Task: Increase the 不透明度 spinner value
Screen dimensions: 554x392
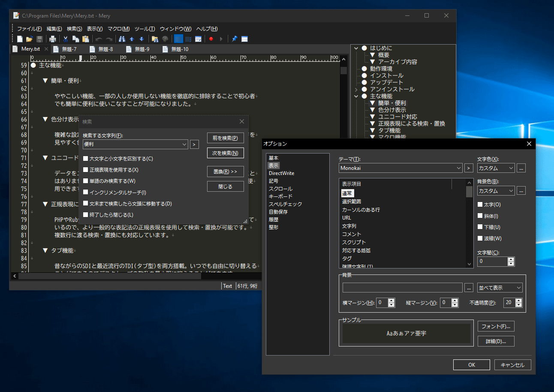Action: tap(519, 300)
